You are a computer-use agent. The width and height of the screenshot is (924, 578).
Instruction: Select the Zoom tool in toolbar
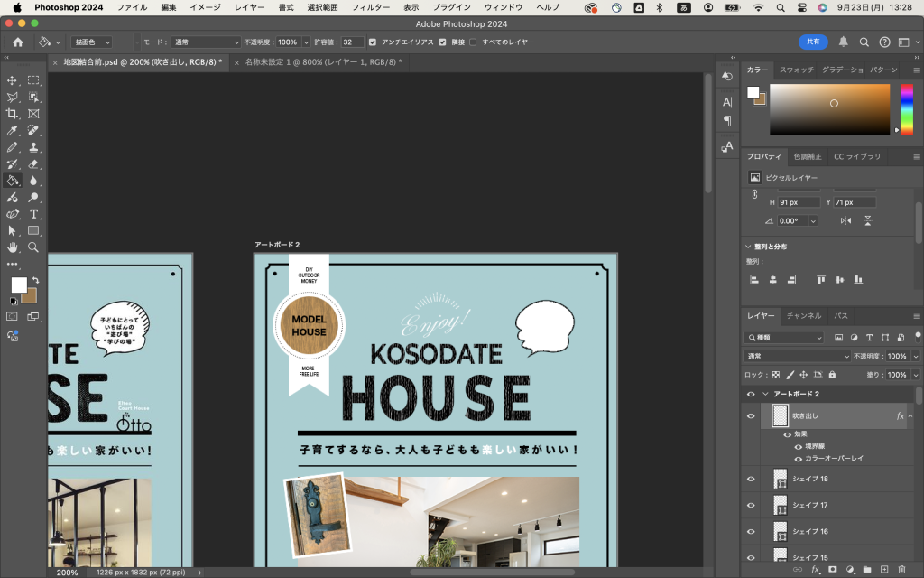33,247
